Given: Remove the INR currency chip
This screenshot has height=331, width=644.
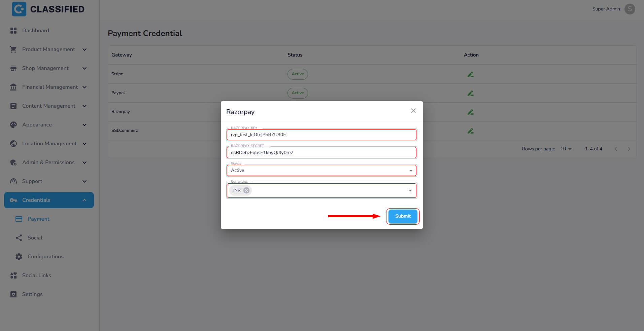Looking at the screenshot, I should 246,190.
